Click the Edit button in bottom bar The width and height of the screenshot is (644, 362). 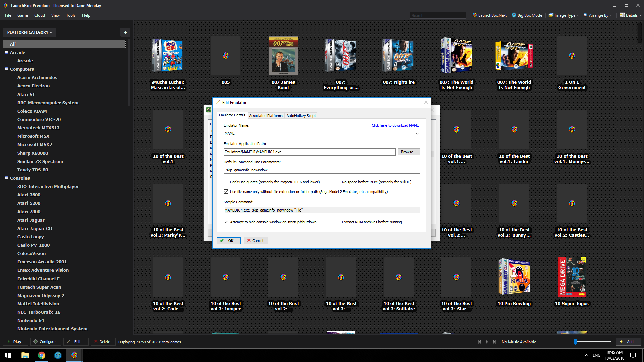[x=76, y=342]
